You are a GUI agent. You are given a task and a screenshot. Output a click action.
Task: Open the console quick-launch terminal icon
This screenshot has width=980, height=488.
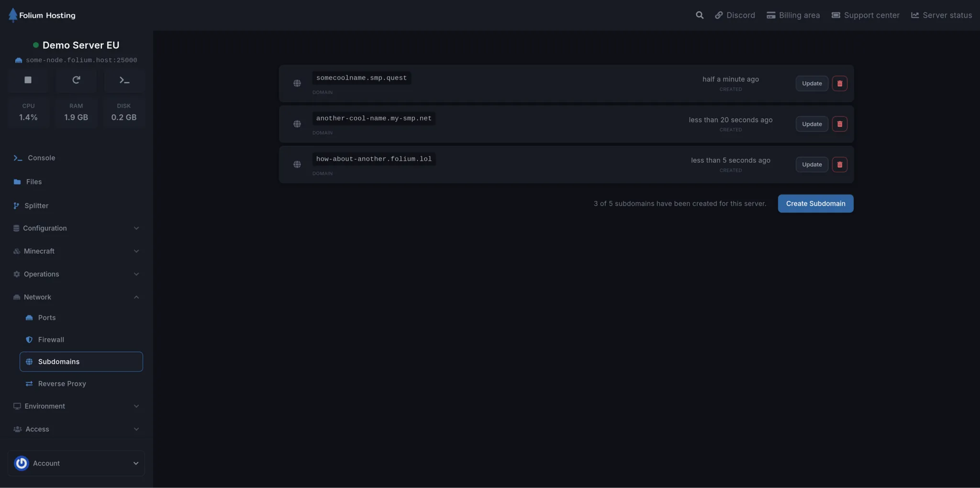click(124, 80)
